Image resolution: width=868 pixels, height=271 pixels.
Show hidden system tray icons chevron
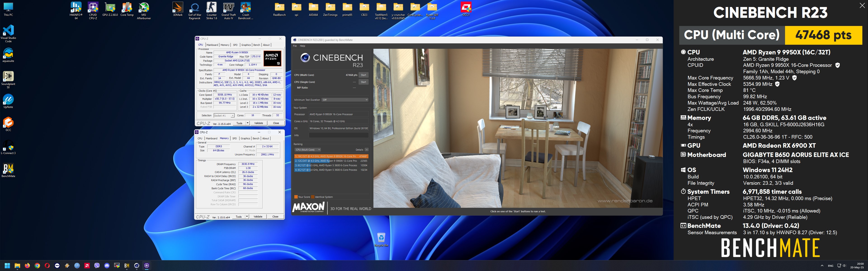click(x=822, y=266)
